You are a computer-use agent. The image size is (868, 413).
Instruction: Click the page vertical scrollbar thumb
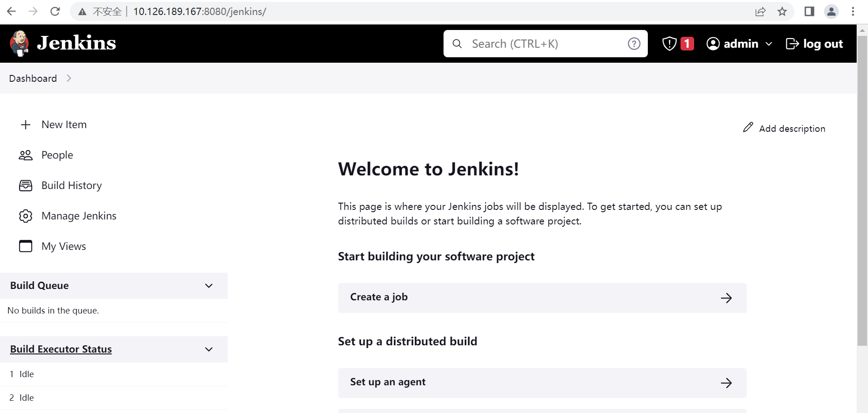click(862, 191)
